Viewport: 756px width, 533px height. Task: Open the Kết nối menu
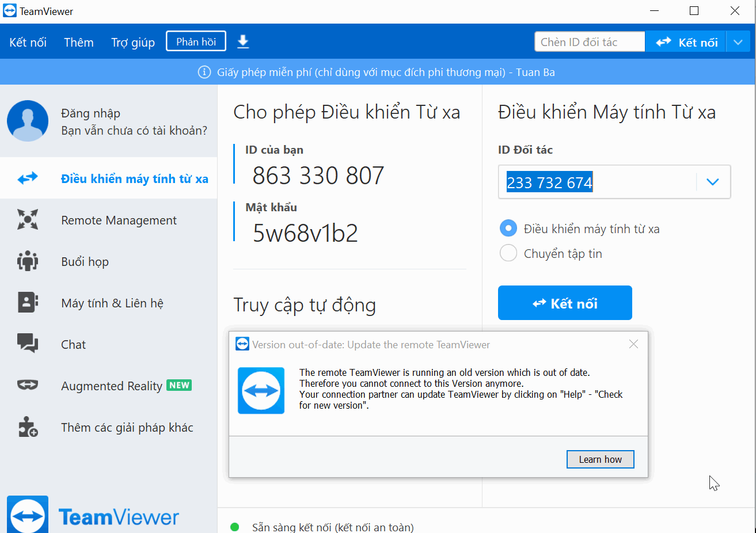pyautogui.click(x=28, y=42)
